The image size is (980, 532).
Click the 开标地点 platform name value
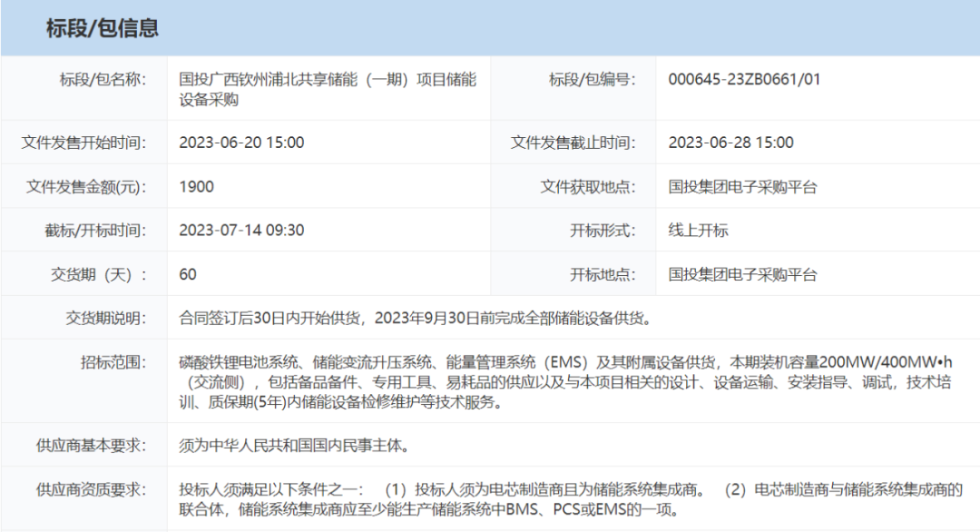click(x=742, y=274)
